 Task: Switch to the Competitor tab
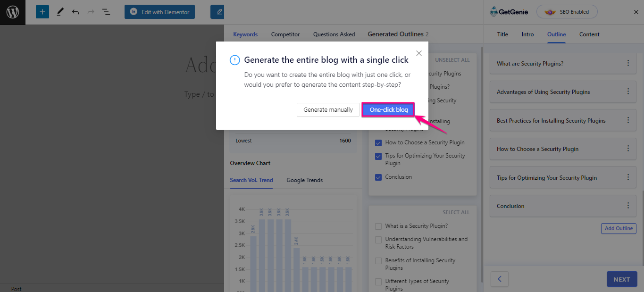(x=285, y=34)
